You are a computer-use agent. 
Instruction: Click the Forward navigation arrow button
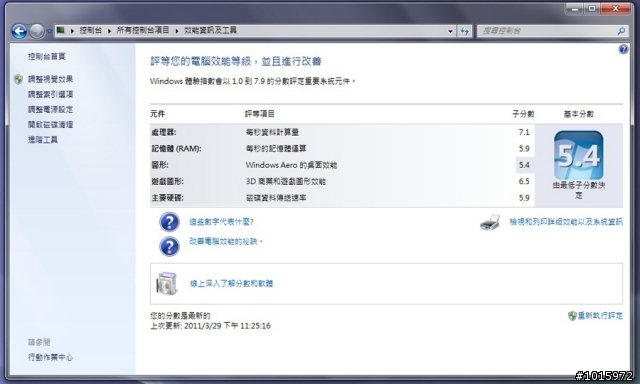tap(37, 31)
